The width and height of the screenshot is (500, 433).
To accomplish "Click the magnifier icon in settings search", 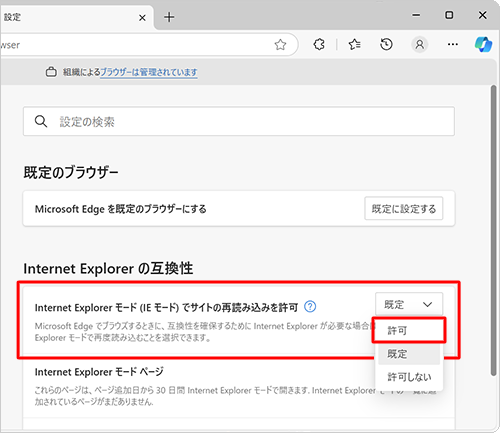I will 41,121.
